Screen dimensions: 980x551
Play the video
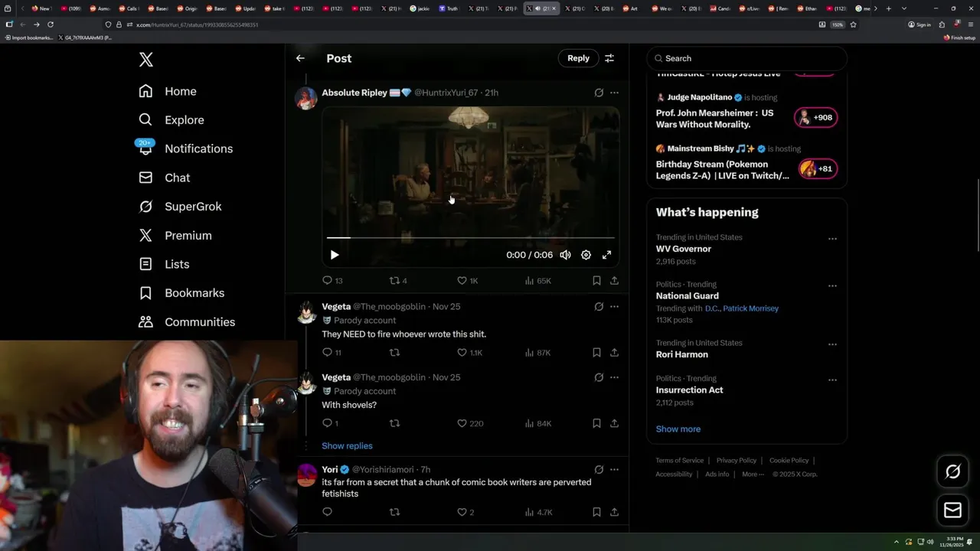click(x=335, y=255)
